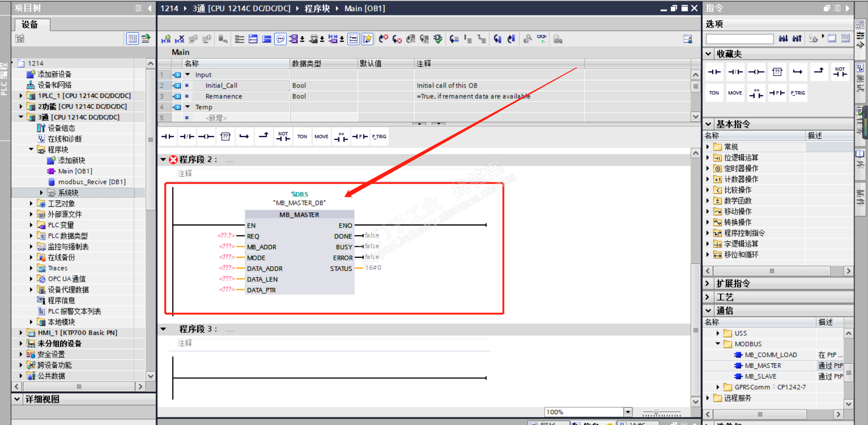
Task: Insert P_TRIG from editor favorites bar
Action: pos(379,137)
